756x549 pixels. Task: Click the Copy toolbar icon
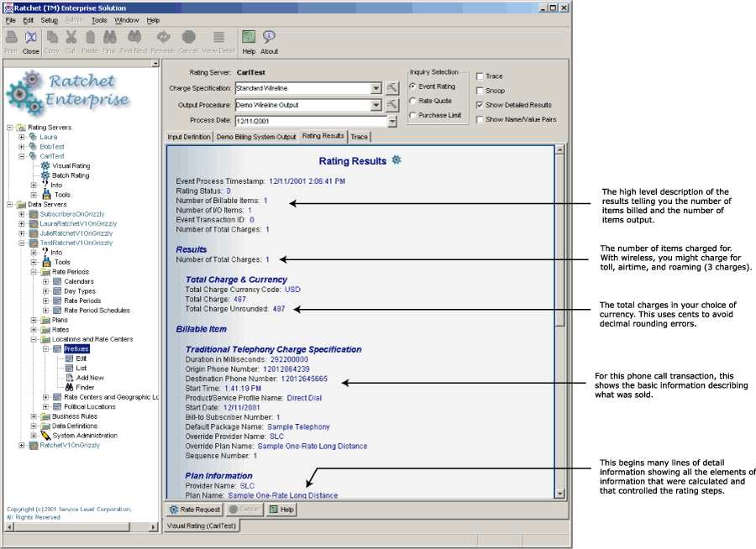click(52, 38)
